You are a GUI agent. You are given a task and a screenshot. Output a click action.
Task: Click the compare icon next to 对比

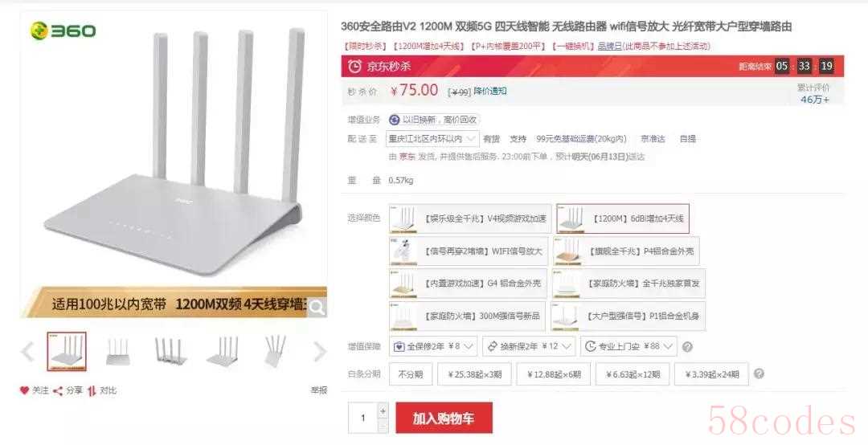pyautogui.click(x=92, y=390)
